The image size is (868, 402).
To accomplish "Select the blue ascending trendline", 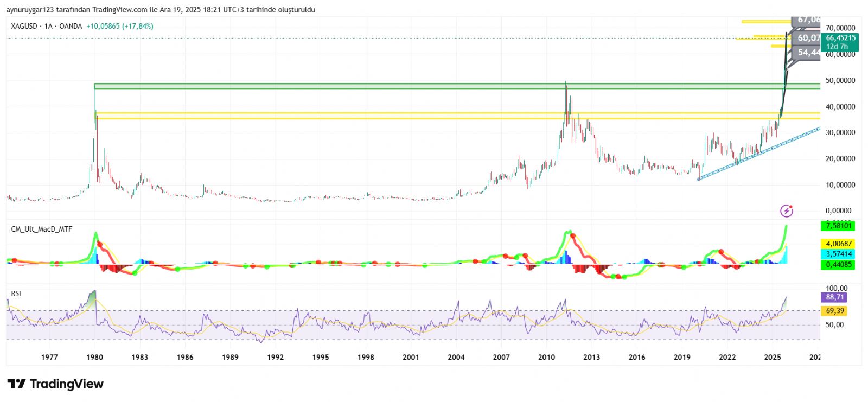I will point(759,154).
